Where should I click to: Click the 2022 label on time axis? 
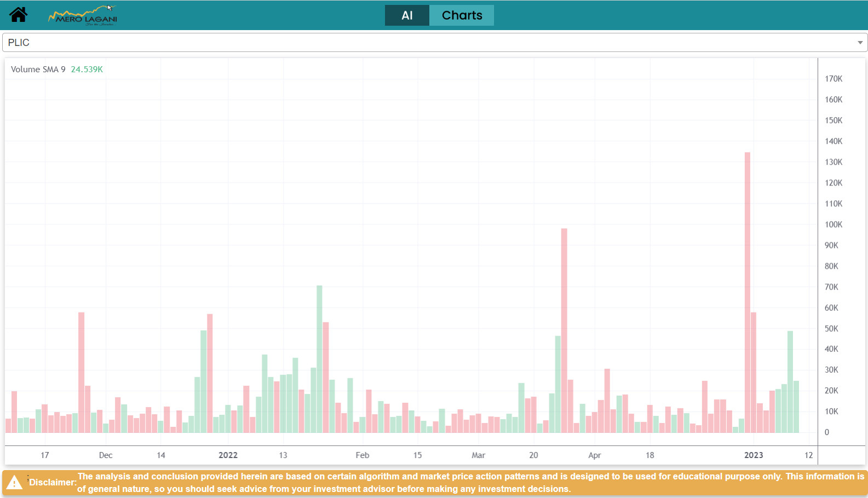pyautogui.click(x=228, y=455)
